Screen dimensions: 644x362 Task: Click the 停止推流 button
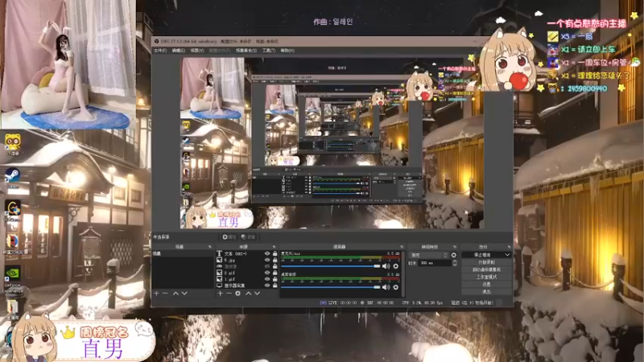[x=482, y=255]
